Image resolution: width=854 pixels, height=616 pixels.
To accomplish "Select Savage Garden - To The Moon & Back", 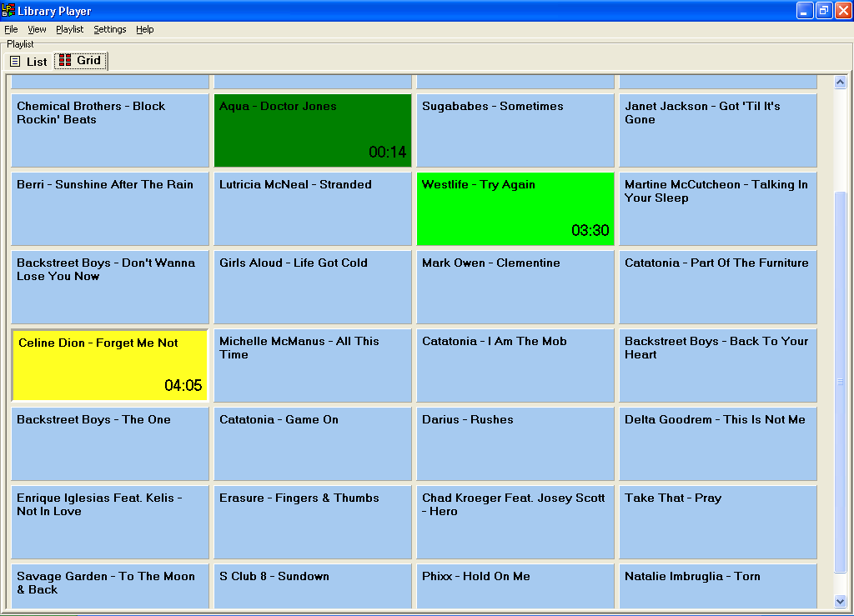I will coord(110,586).
